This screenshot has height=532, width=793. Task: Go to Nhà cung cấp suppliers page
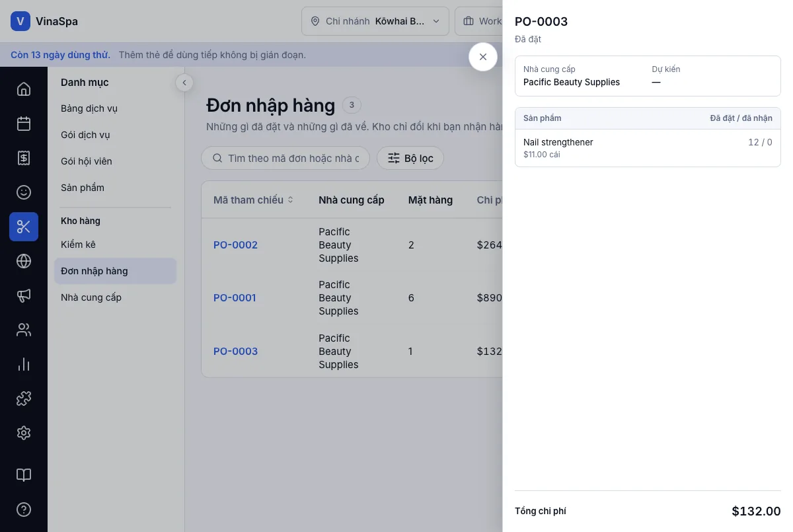(x=115, y=297)
